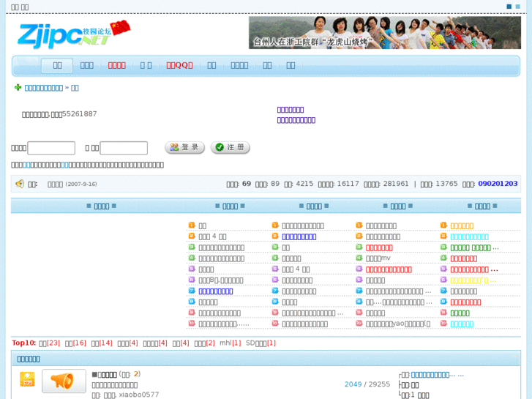Click the yellow new-posts icon left of the megaphone

click(27, 379)
